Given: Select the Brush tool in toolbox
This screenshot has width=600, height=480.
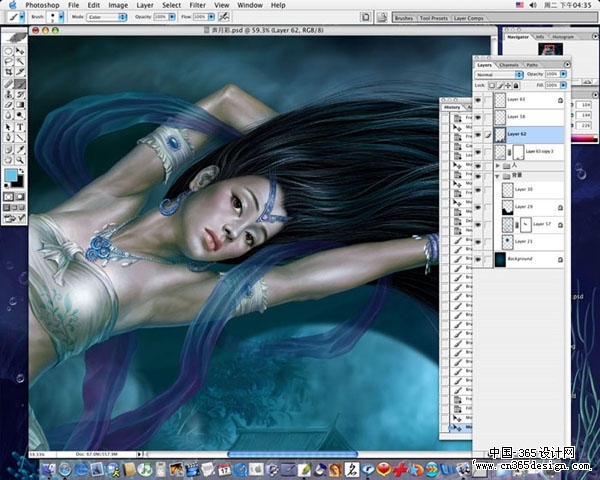Looking at the screenshot, I should pos(20,84).
